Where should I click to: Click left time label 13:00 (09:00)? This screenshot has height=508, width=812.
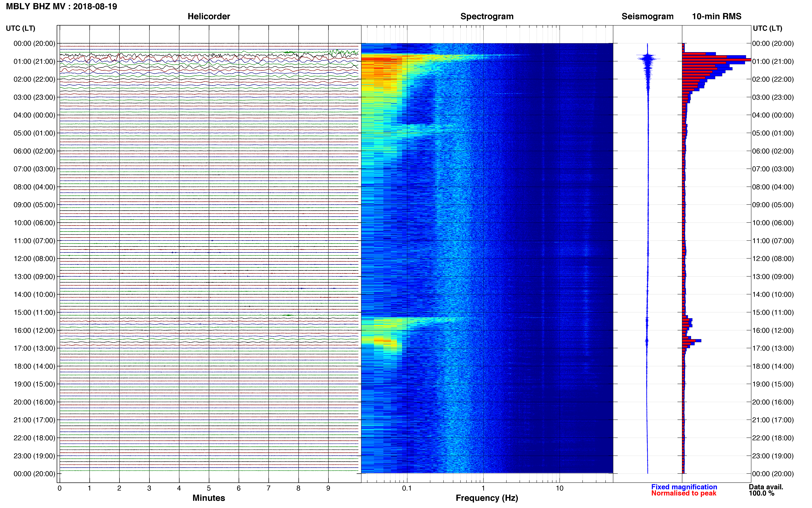tap(34, 277)
